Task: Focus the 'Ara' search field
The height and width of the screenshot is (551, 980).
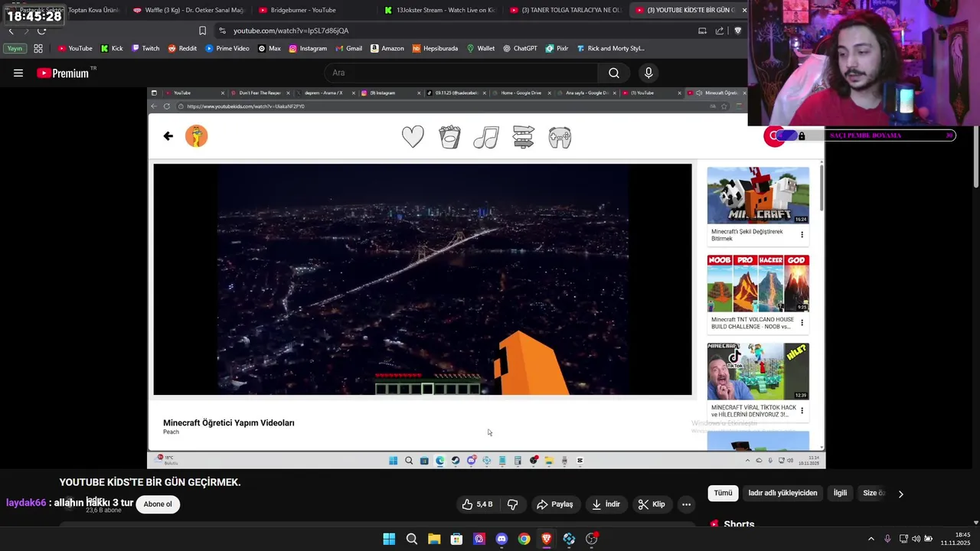Action: 459,73
